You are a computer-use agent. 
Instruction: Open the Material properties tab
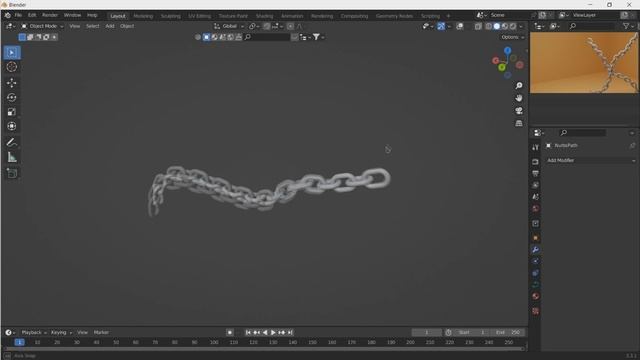click(x=536, y=296)
